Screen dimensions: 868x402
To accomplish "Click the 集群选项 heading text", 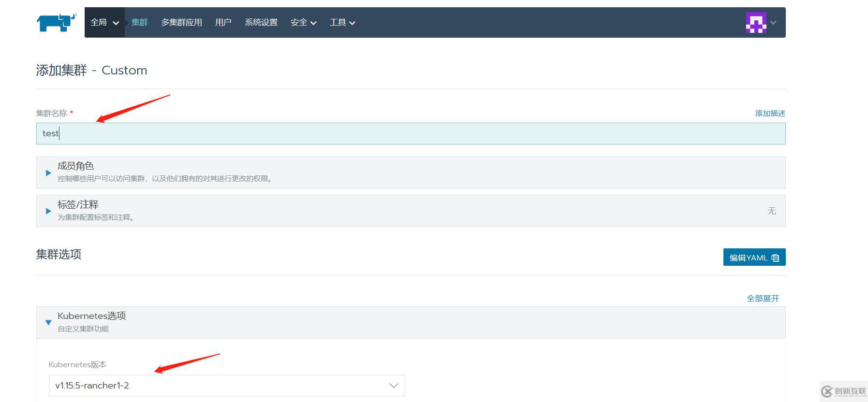I will [59, 254].
